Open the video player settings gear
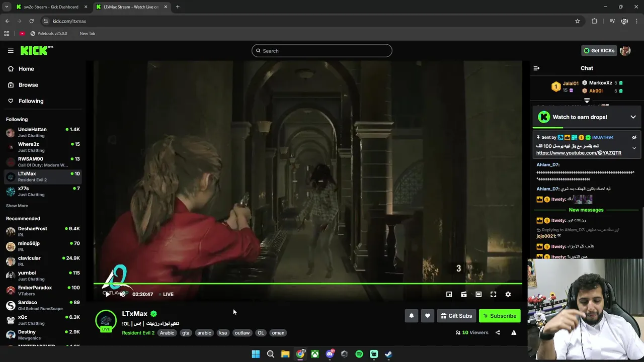This screenshot has width=644, height=362. click(508, 294)
